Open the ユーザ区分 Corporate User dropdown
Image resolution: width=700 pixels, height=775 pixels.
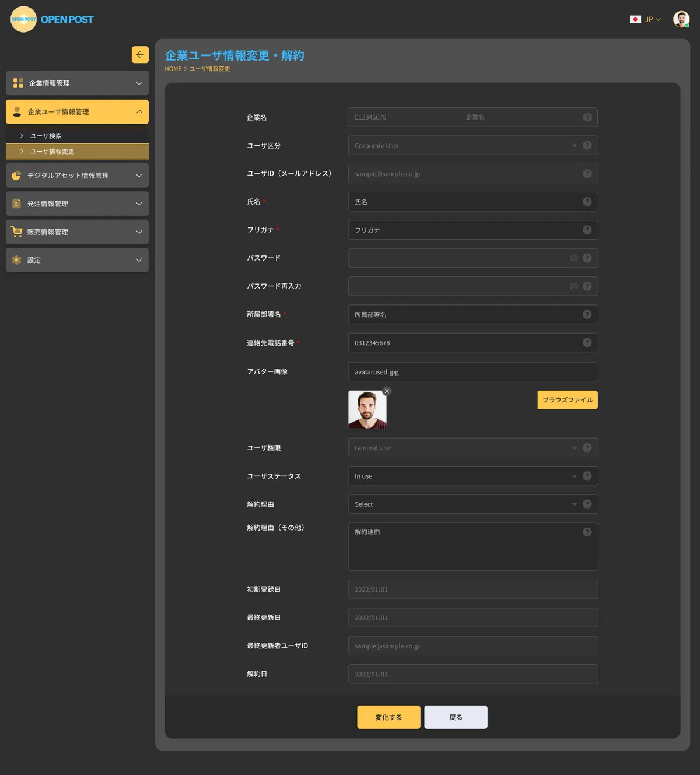coord(473,145)
